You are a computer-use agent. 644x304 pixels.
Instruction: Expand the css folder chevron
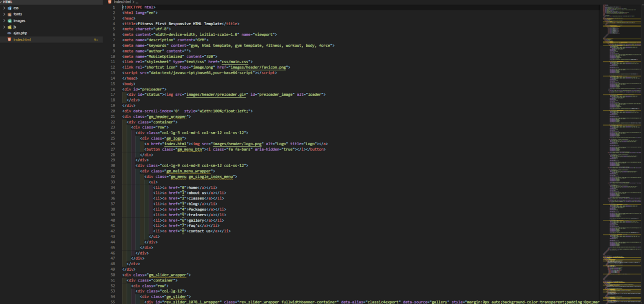pyautogui.click(x=4, y=8)
